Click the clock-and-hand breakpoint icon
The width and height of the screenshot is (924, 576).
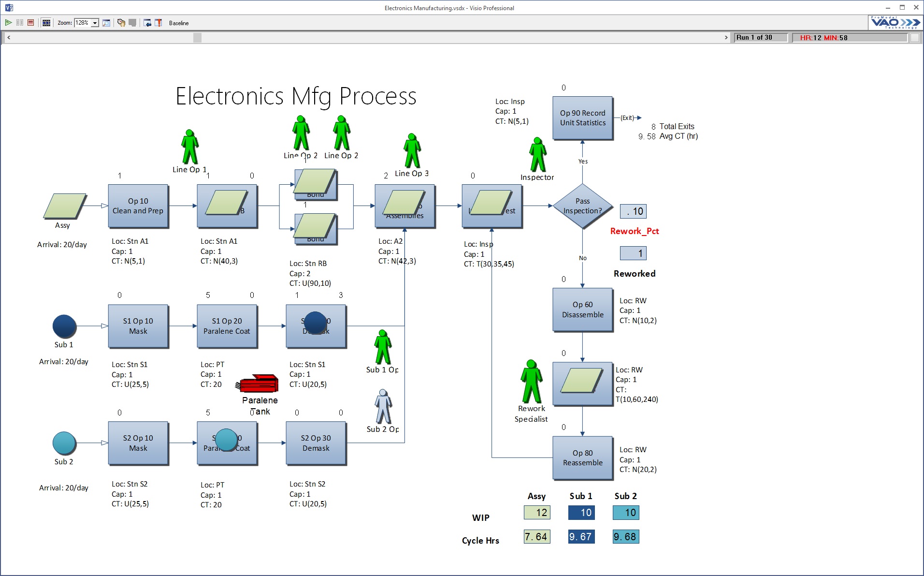[121, 23]
